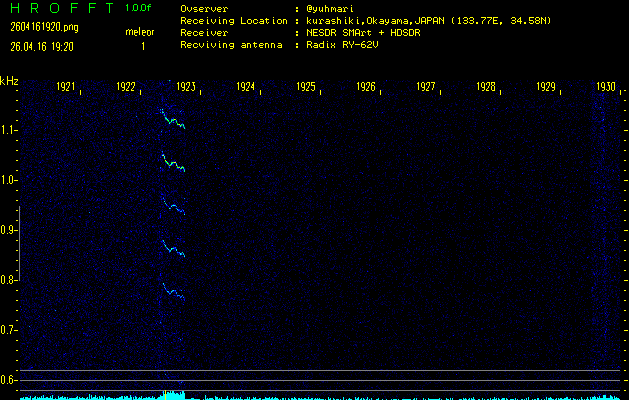The image size is (629, 400).
Task: Click the 26.04.16 19:20 timestamp
Action: click(x=41, y=46)
